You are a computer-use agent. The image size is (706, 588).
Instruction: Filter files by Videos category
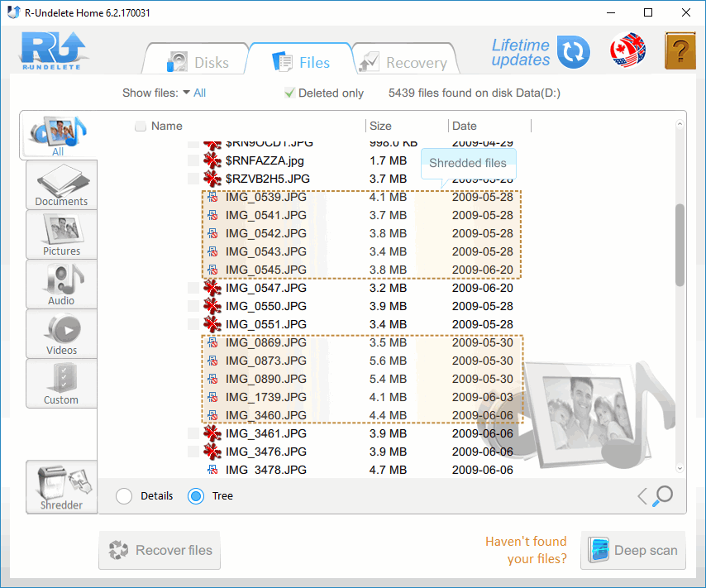point(61,334)
